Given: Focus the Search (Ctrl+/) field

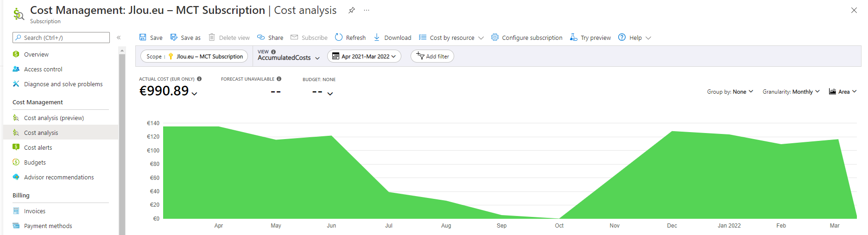Looking at the screenshot, I should 61,38.
